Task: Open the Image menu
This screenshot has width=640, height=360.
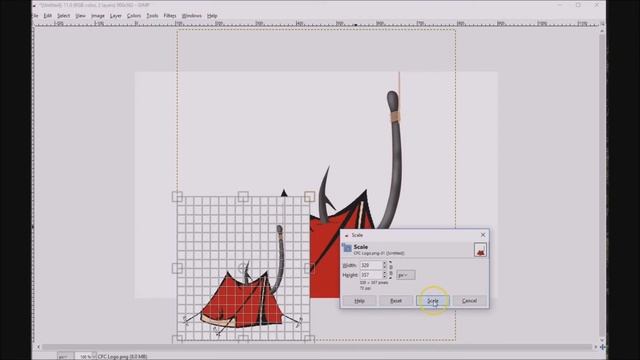Action: pos(98,16)
